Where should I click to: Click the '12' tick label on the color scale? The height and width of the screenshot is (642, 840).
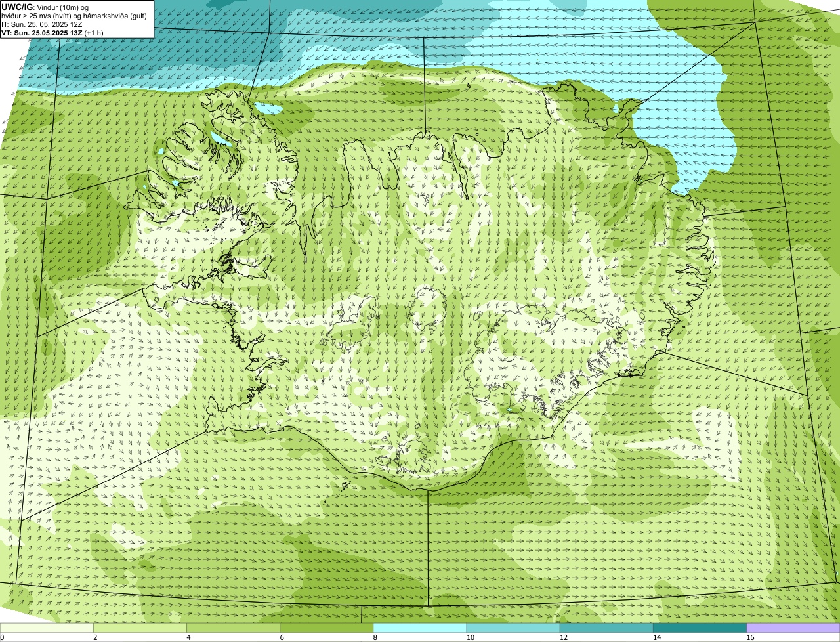[x=563, y=637]
